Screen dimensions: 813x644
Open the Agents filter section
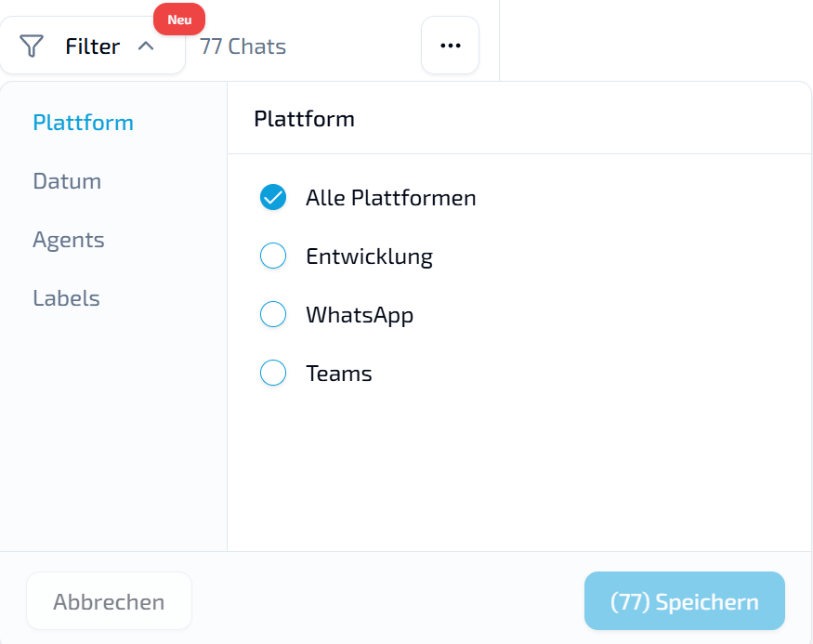coord(68,239)
